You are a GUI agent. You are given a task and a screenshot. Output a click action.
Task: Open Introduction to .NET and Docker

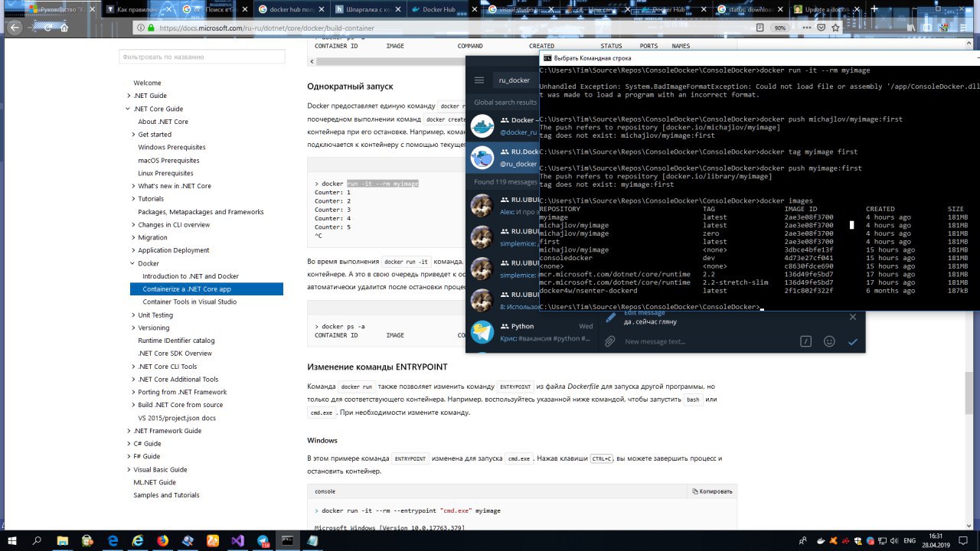tap(191, 276)
